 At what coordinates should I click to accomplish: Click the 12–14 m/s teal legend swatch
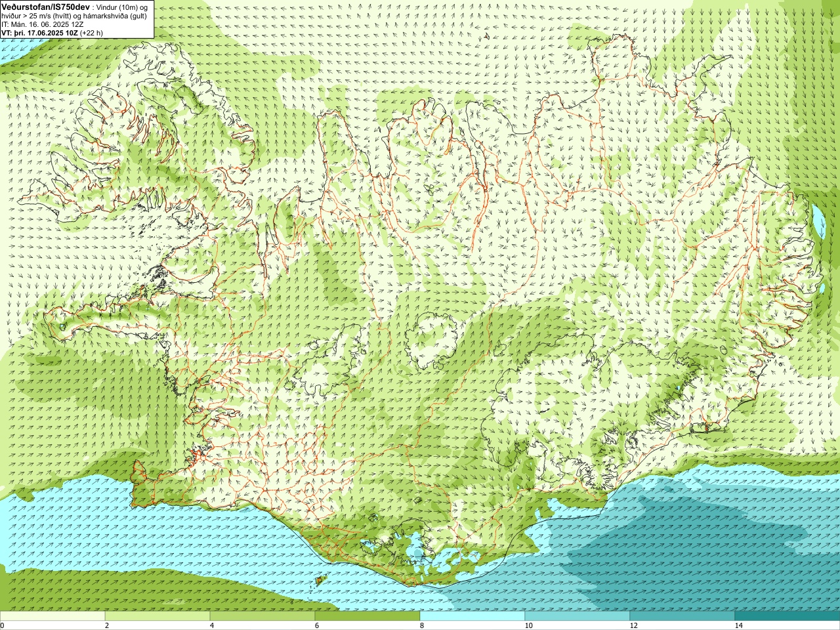tap(682, 616)
